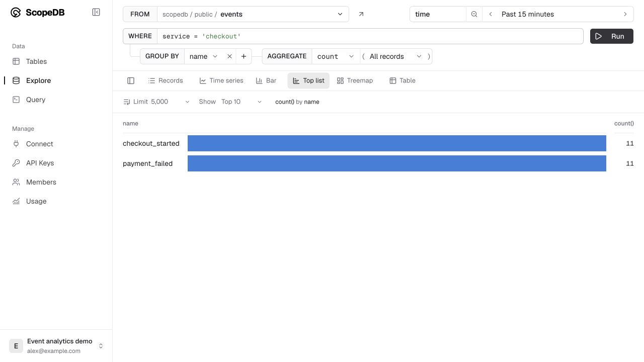The width and height of the screenshot is (644, 362).
Task: Click the WHERE filter expression field
Action: (x=370, y=36)
